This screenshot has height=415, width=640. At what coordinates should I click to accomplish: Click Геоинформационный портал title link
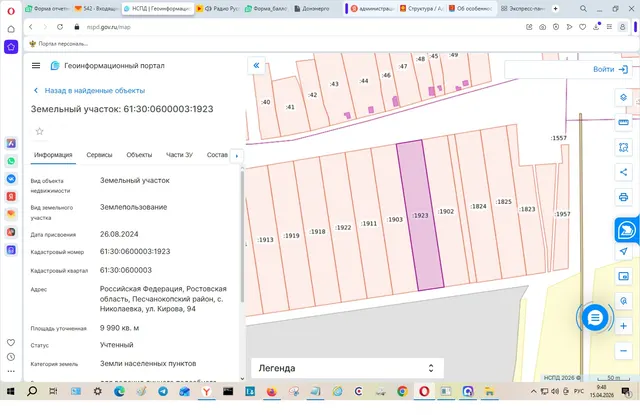114,66
